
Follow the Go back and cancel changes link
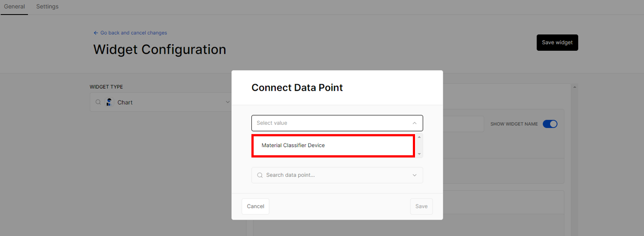[134, 33]
